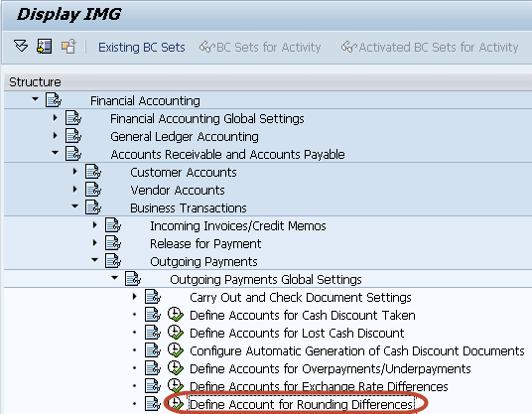Execute Define Accounts for Overpayments/Underpayments activity
This screenshot has height=414, width=532.
[x=176, y=368]
